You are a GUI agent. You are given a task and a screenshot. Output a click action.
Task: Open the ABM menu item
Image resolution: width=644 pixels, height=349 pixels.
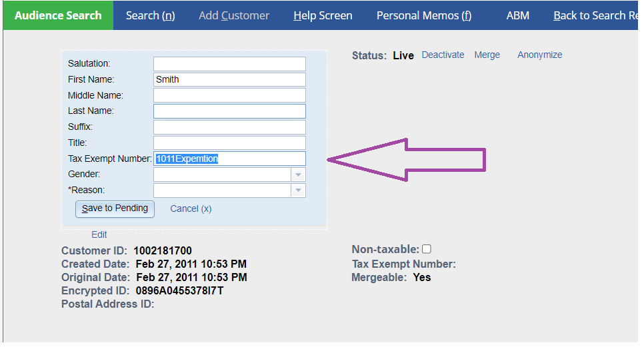click(518, 15)
